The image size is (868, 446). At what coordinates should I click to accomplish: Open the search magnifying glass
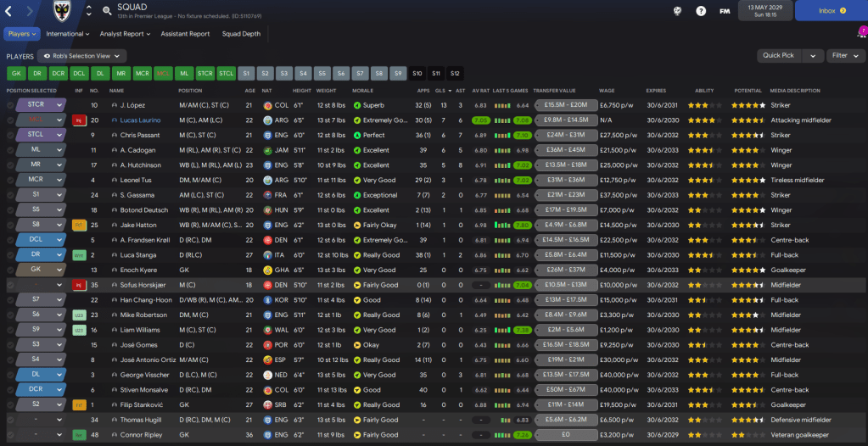[x=107, y=11]
